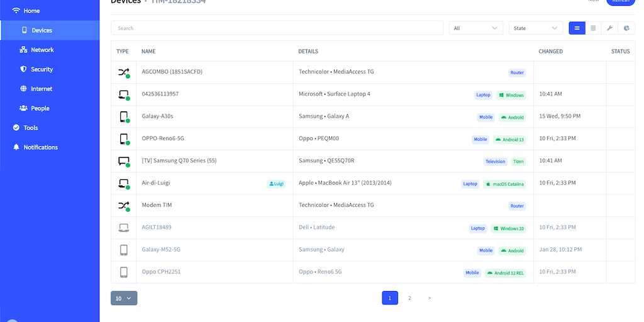This screenshot has width=644, height=322.
Task: Switch to the comfortable rows view
Action: click(577, 28)
